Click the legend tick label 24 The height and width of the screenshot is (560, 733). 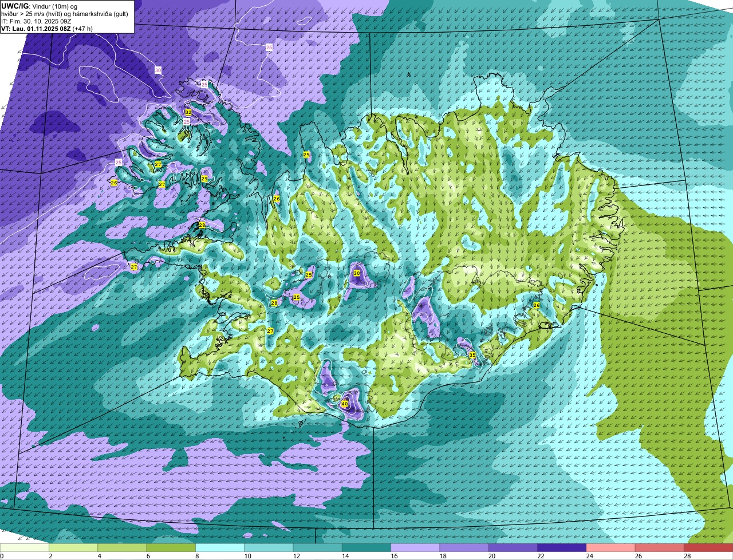(590, 556)
